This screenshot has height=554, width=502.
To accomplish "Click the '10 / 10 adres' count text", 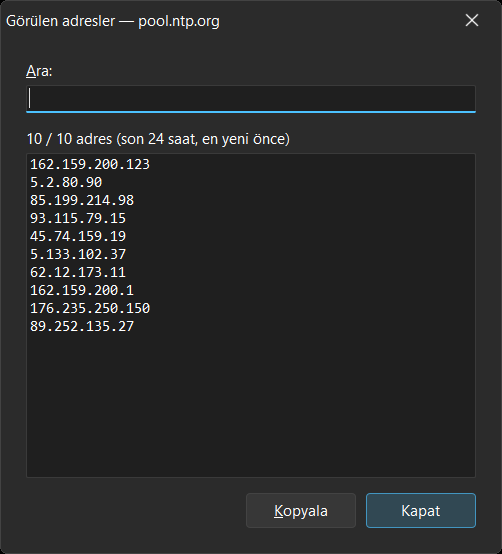I will 69,139.
